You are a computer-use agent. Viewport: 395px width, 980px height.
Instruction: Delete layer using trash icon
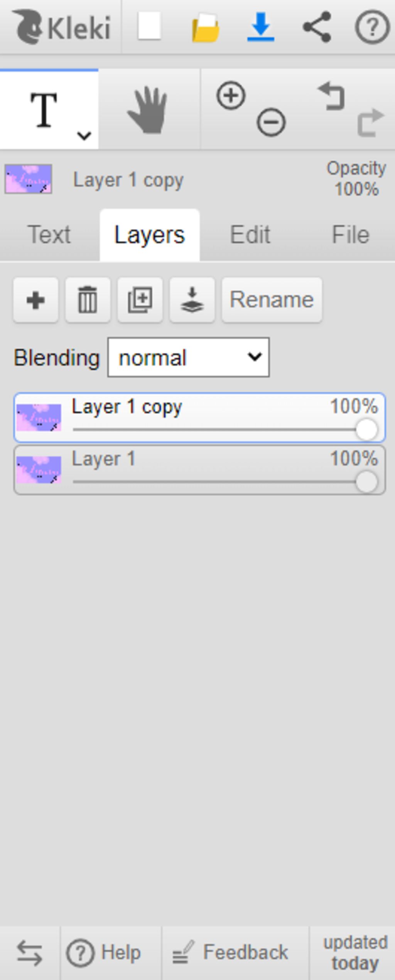[x=88, y=300]
